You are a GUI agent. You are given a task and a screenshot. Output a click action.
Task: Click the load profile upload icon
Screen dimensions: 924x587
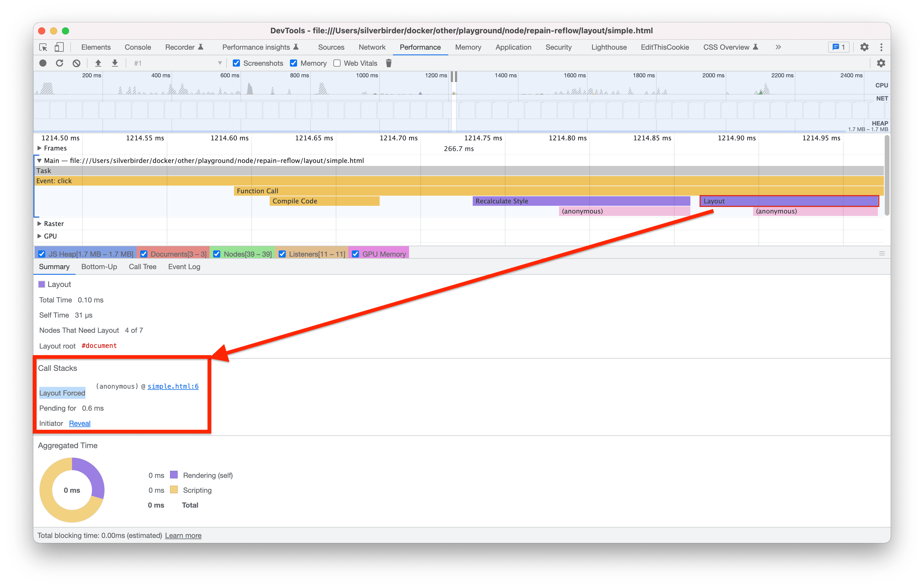98,63
